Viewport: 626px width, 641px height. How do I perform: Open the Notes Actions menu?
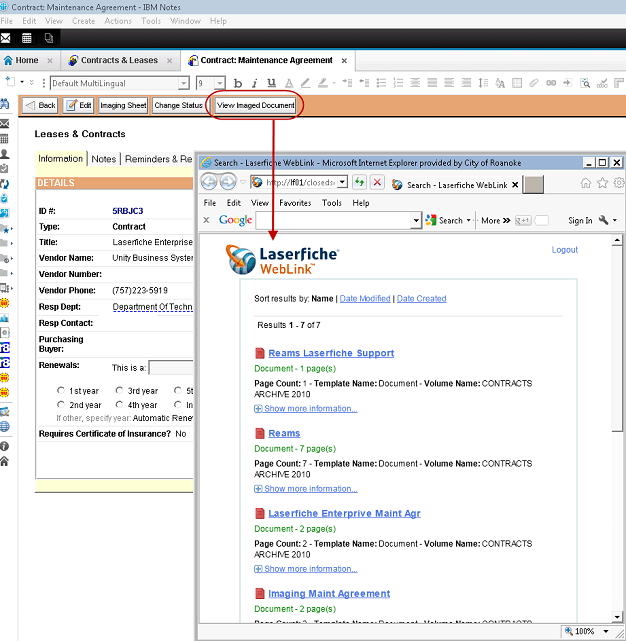pos(118,21)
